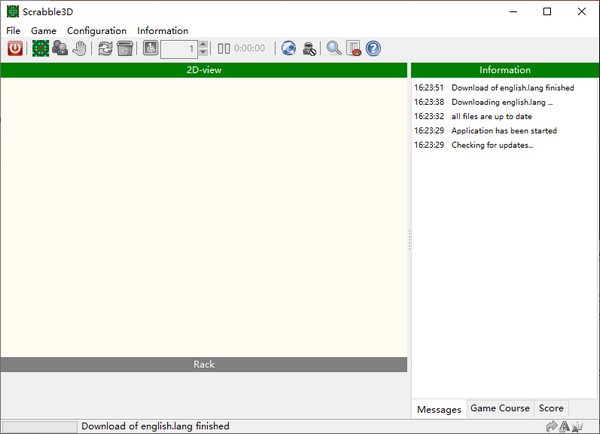The width and height of the screenshot is (600, 434).
Task: Decrease the move number with down arrow
Action: click(x=203, y=52)
